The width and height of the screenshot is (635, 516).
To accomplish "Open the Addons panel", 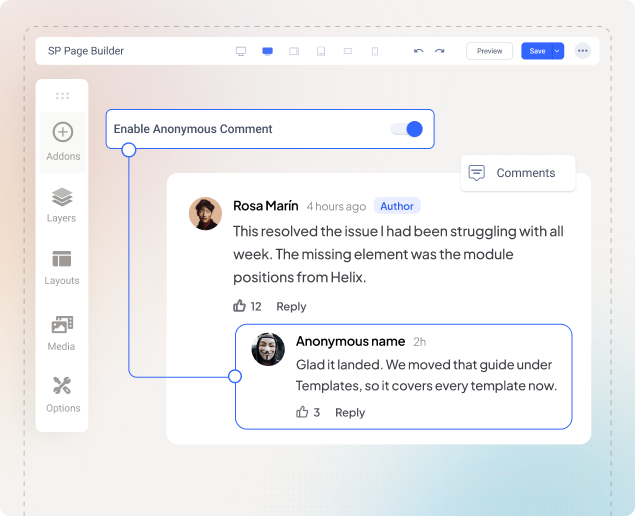I will tap(63, 142).
